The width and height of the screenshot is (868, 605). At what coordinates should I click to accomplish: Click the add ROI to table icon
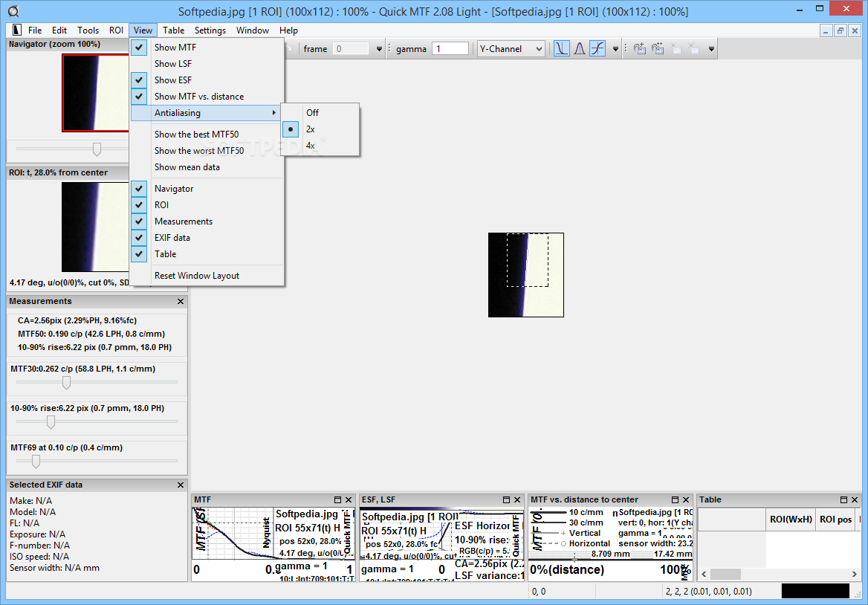[x=639, y=49]
